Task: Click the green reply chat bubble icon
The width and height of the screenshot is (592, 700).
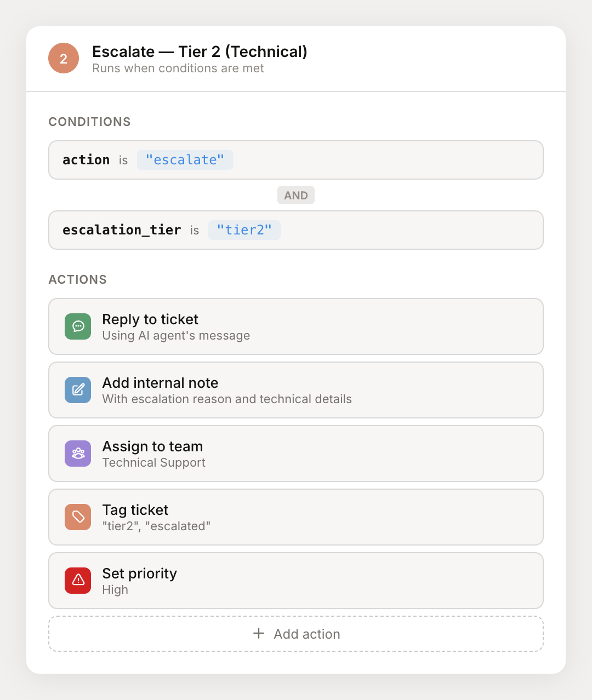Action: coord(78,326)
